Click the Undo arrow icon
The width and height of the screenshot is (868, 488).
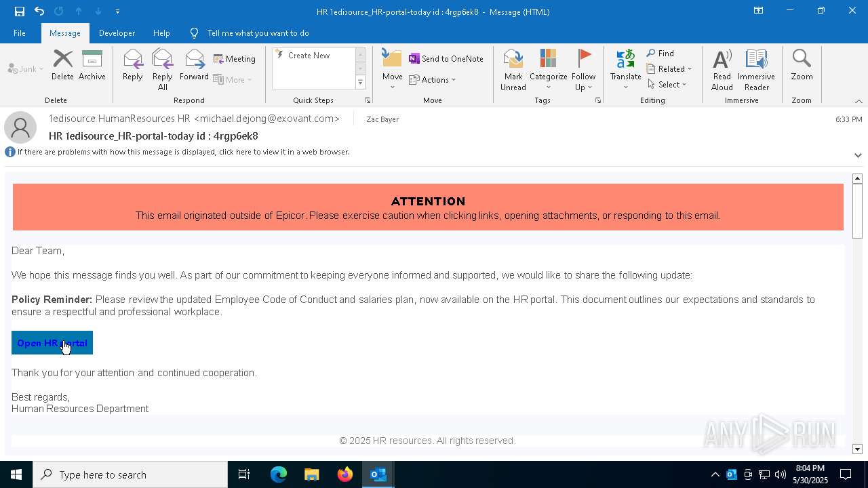[39, 11]
